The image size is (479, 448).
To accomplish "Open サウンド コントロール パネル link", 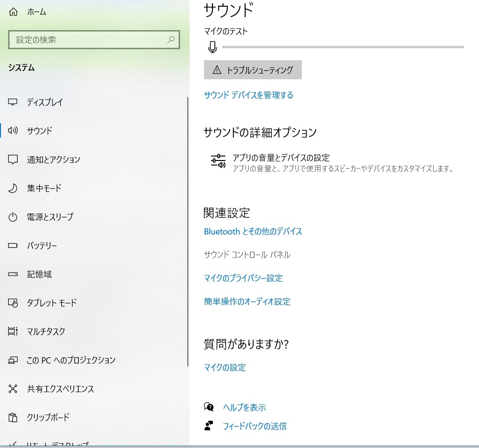I will (x=247, y=255).
